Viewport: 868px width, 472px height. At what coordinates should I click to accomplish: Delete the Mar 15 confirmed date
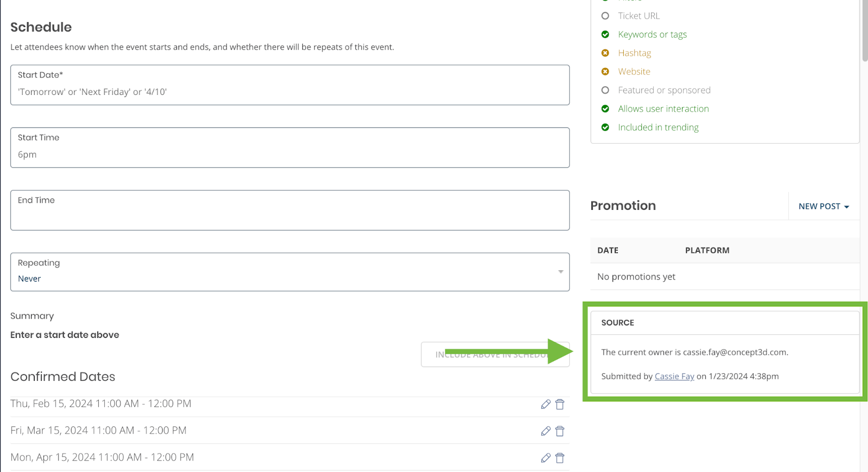coord(560,431)
